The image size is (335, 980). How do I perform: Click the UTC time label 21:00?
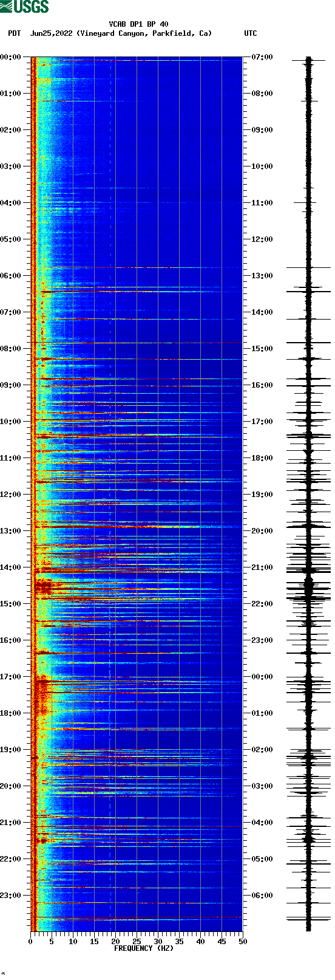262,567
